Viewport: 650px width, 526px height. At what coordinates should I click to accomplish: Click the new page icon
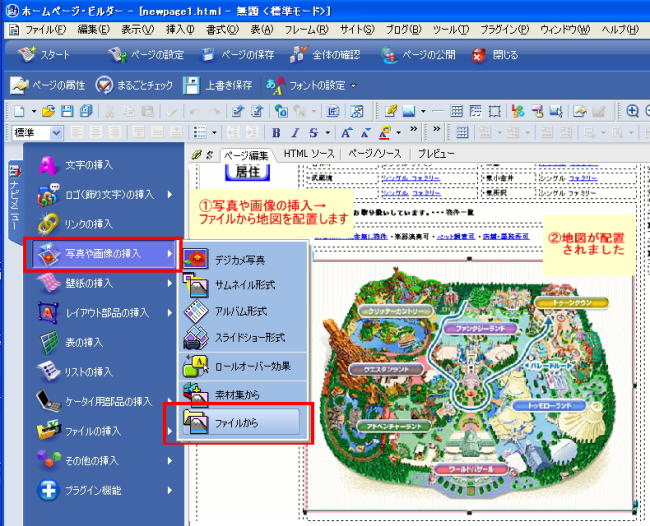click(x=19, y=111)
